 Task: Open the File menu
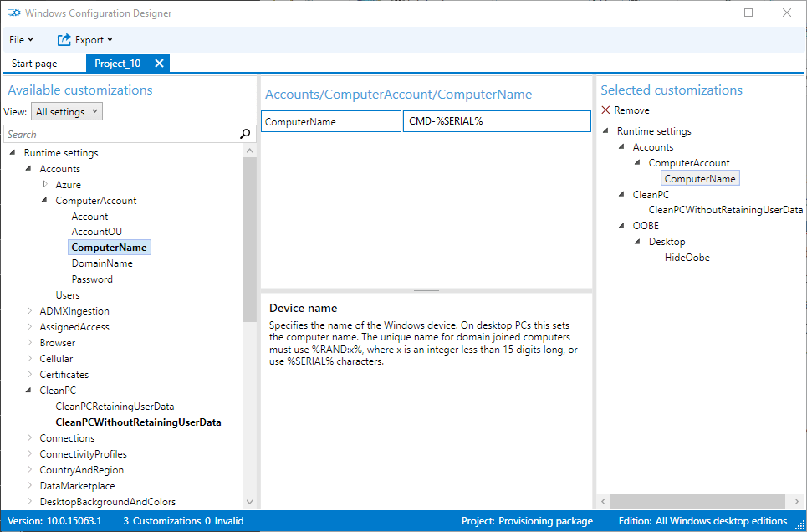[x=21, y=39]
